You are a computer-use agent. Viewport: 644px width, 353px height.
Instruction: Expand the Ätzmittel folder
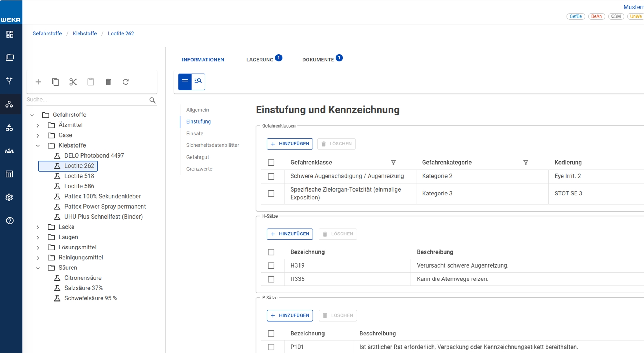[38, 125]
